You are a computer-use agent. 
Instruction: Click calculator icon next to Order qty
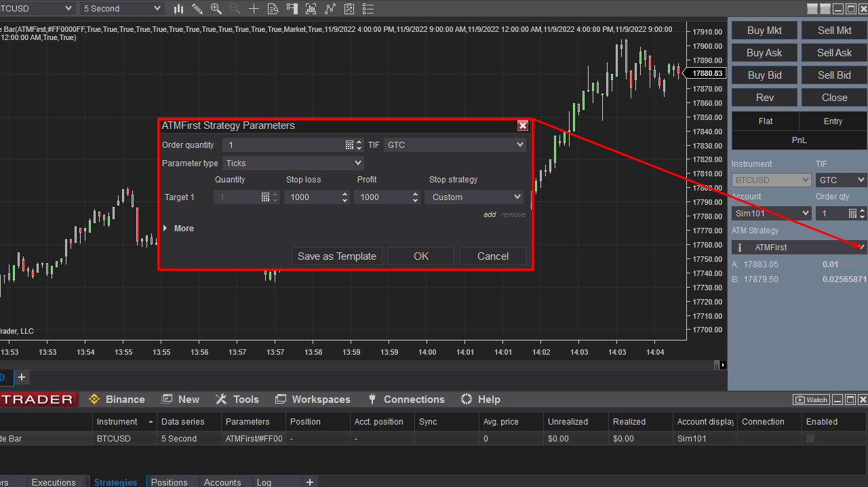point(853,213)
